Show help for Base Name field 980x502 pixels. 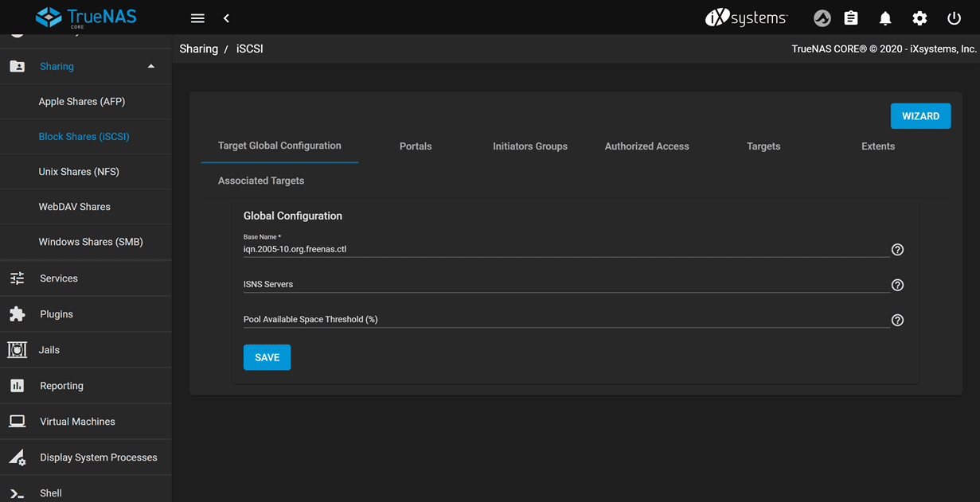click(897, 250)
